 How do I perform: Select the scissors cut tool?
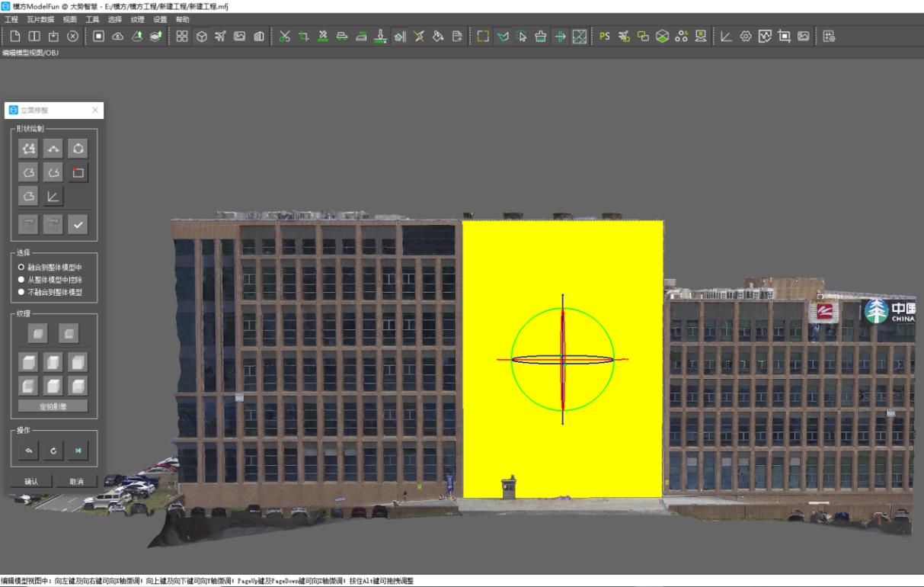pos(284,36)
